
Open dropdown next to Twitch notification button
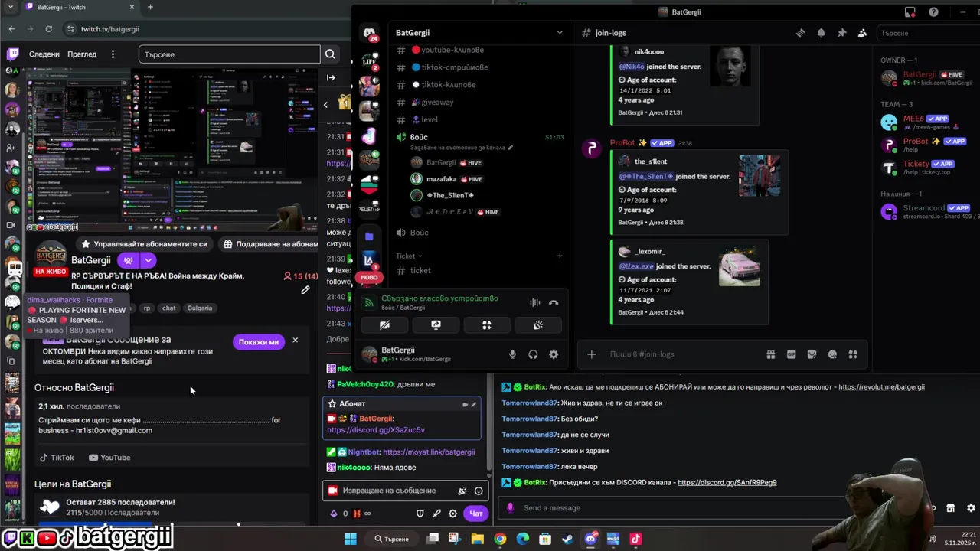(x=148, y=260)
